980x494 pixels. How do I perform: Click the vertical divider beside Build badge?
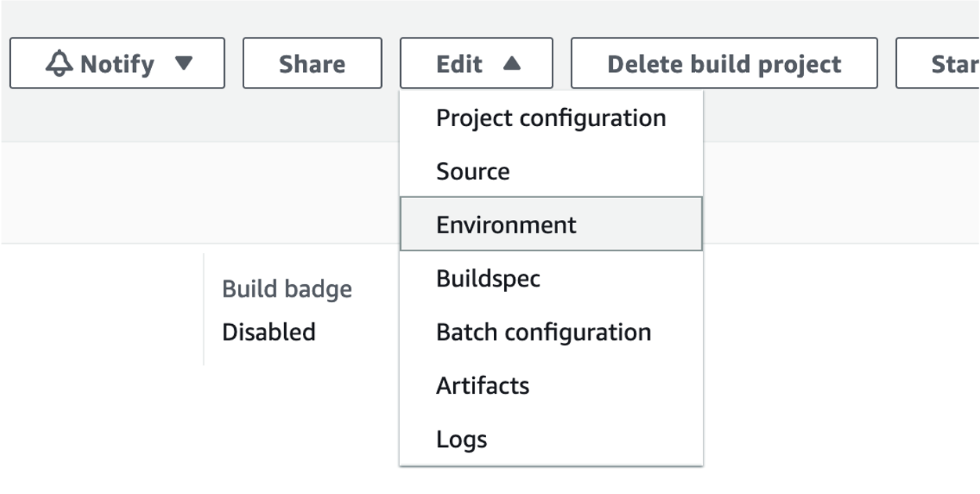[204, 309]
